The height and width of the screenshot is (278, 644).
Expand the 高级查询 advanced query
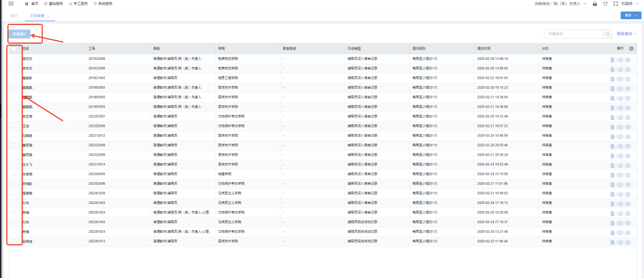pos(627,34)
